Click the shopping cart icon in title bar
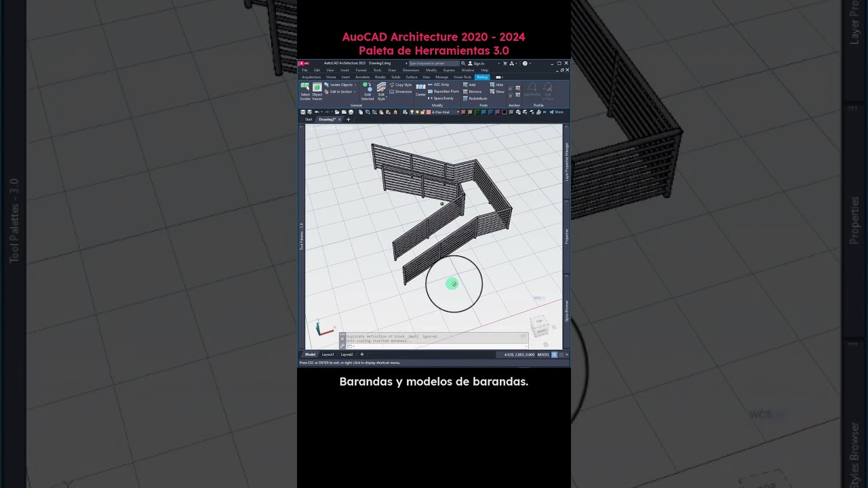Screen dimensions: 868x488 click(505, 64)
